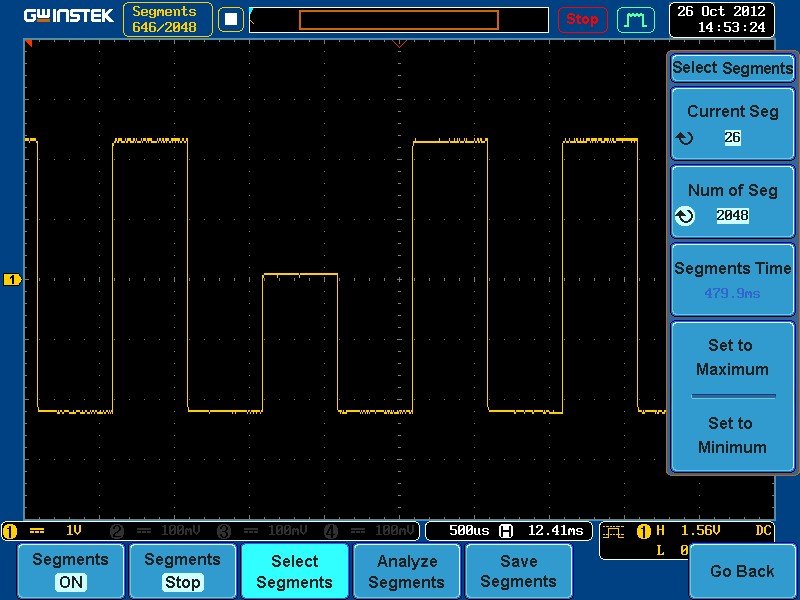This screenshot has width=800, height=600.
Task: Click the channel 3 indicator icon
Action: (224, 531)
